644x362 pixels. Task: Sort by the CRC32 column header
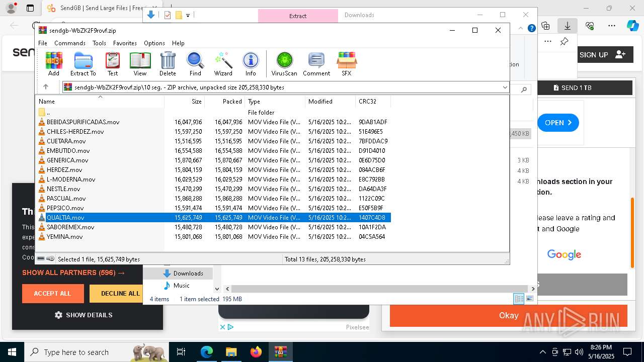point(373,101)
